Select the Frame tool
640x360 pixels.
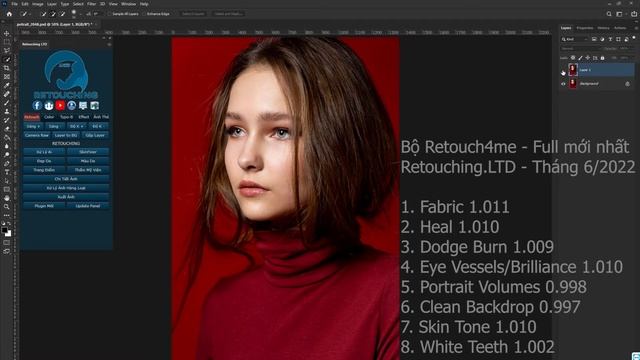click(x=7, y=76)
